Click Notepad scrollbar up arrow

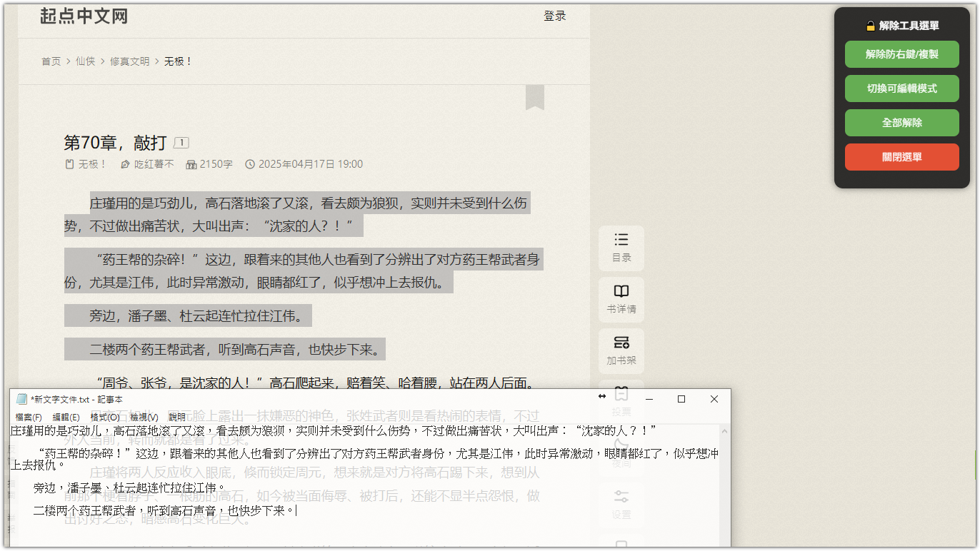coord(724,430)
